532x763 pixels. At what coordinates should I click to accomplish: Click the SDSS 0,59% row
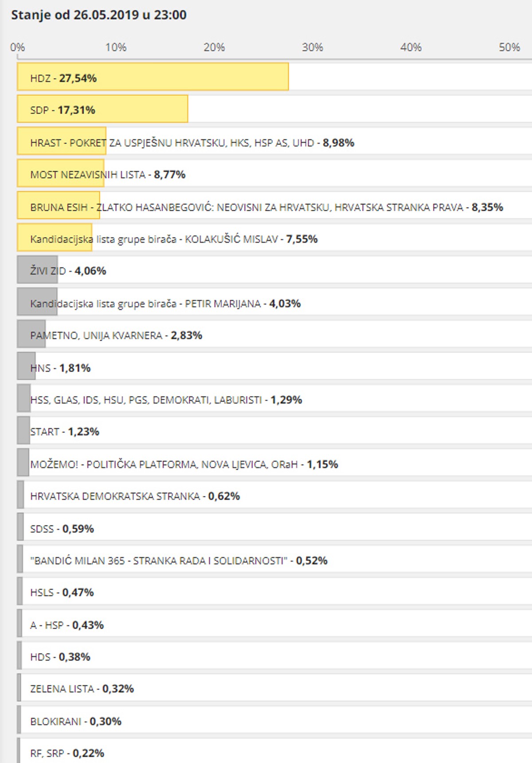62,528
